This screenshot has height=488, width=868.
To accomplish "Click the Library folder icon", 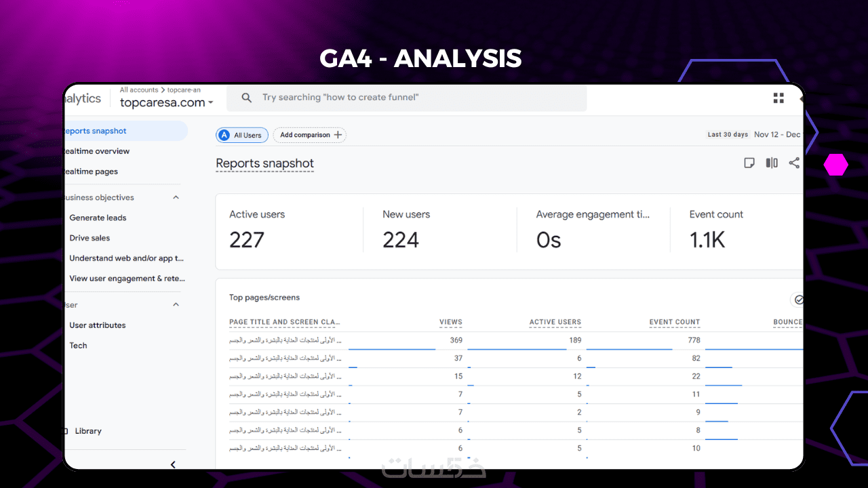I will (x=66, y=431).
